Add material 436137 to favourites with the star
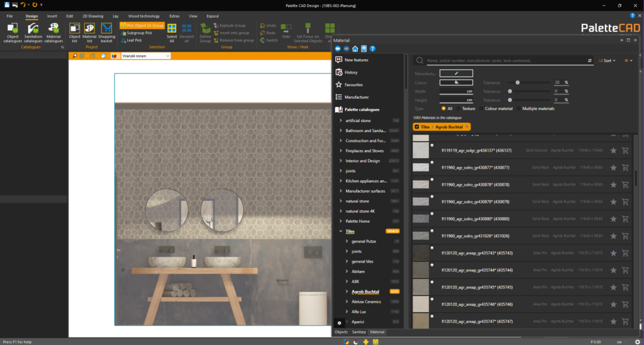 point(613,150)
